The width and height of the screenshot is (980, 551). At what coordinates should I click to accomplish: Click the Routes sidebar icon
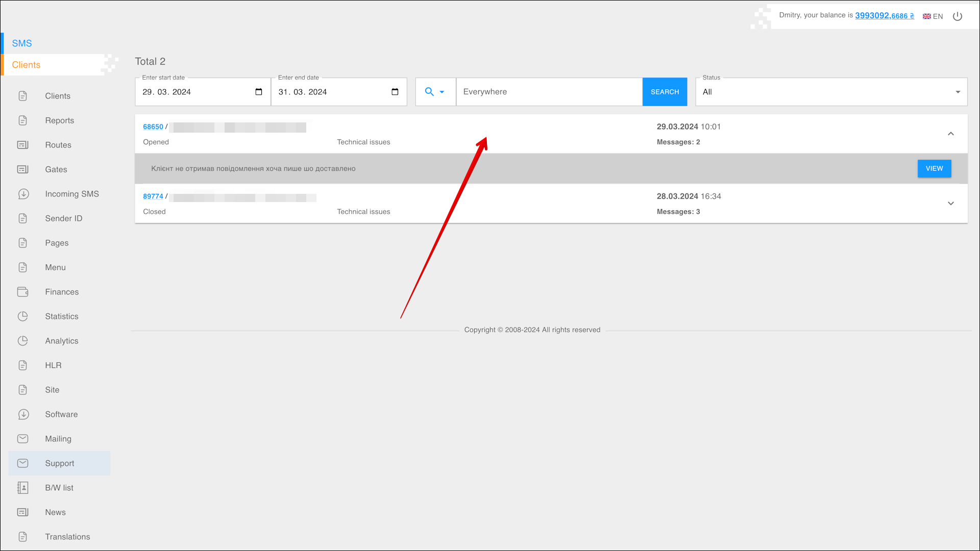(x=23, y=145)
